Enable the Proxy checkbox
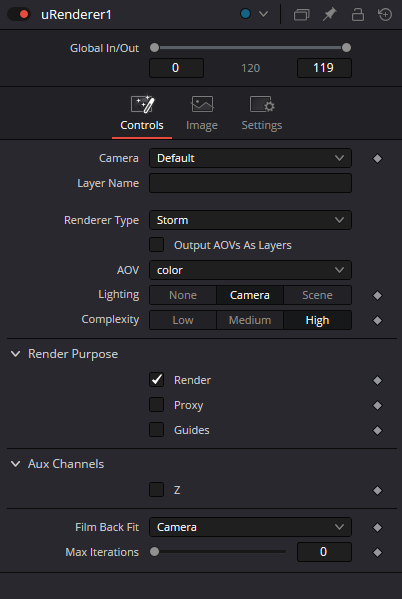 coord(156,405)
